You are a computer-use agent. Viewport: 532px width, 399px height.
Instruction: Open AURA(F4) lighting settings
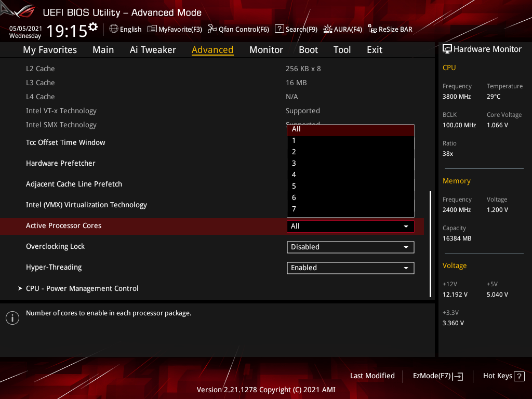(342, 29)
